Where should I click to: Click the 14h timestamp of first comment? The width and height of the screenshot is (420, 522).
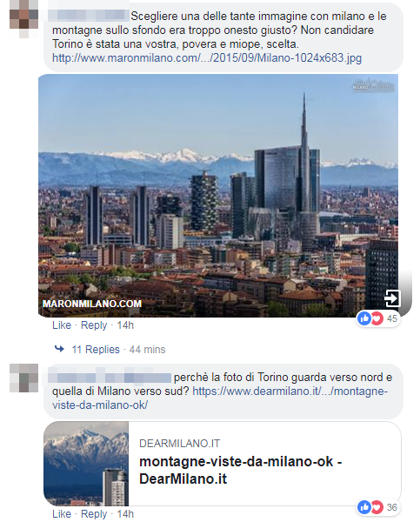[125, 325]
